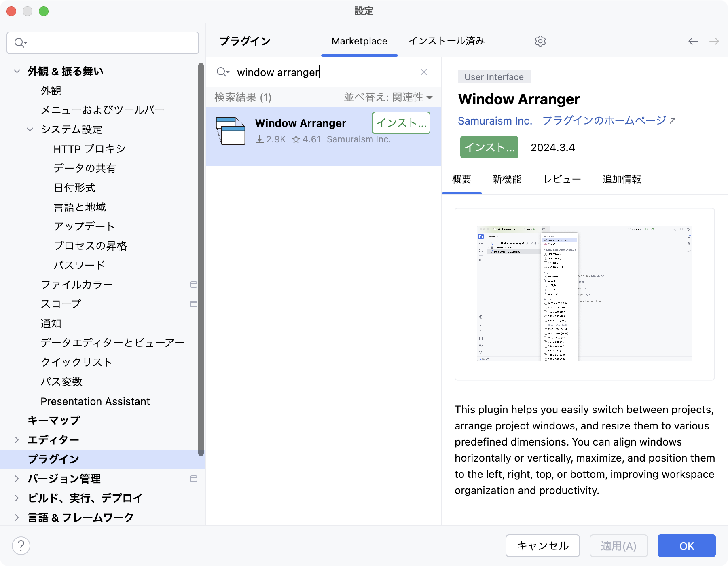
Task: Open HTTP プロキシ settings
Action: pos(90,149)
